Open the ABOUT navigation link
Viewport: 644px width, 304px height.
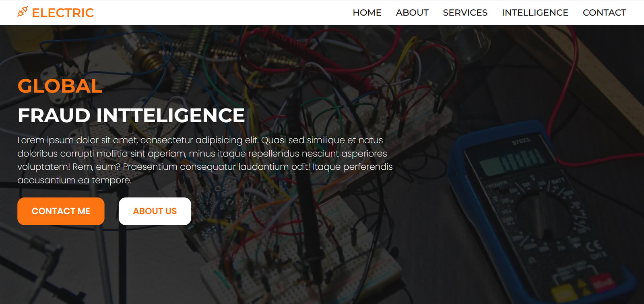click(412, 13)
